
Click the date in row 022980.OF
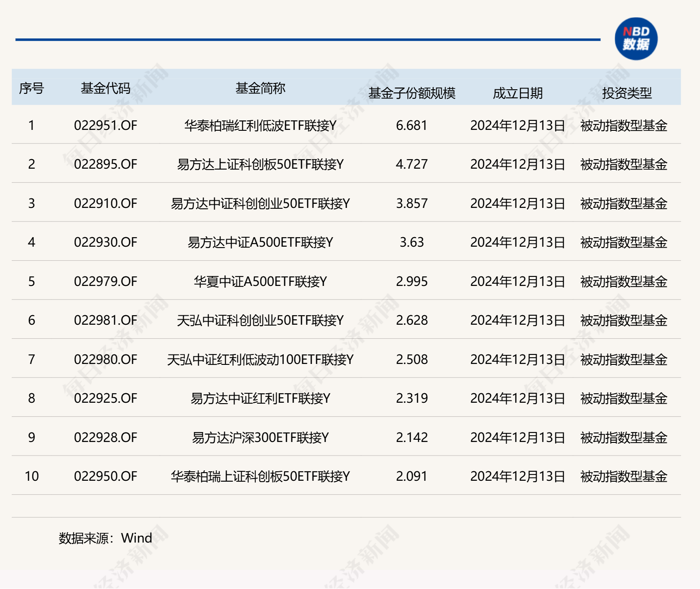(518, 359)
